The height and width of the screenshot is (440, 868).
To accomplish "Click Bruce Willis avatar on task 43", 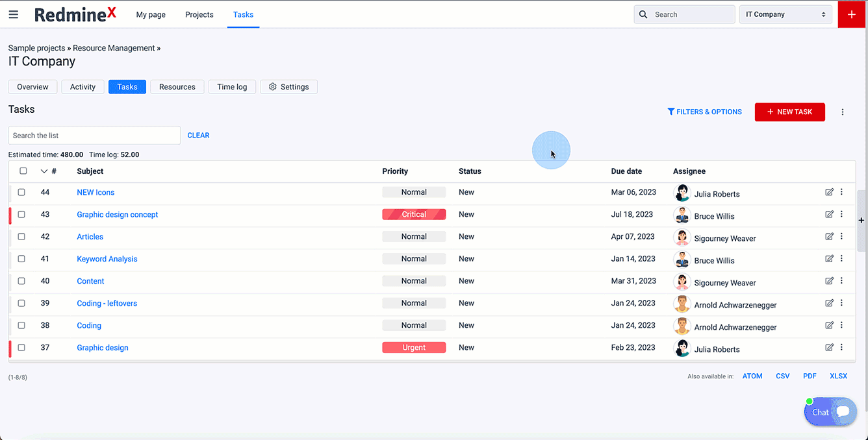I will [682, 215].
